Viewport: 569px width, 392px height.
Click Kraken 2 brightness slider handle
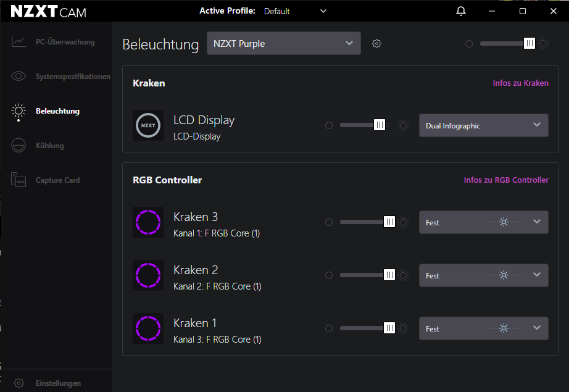389,275
